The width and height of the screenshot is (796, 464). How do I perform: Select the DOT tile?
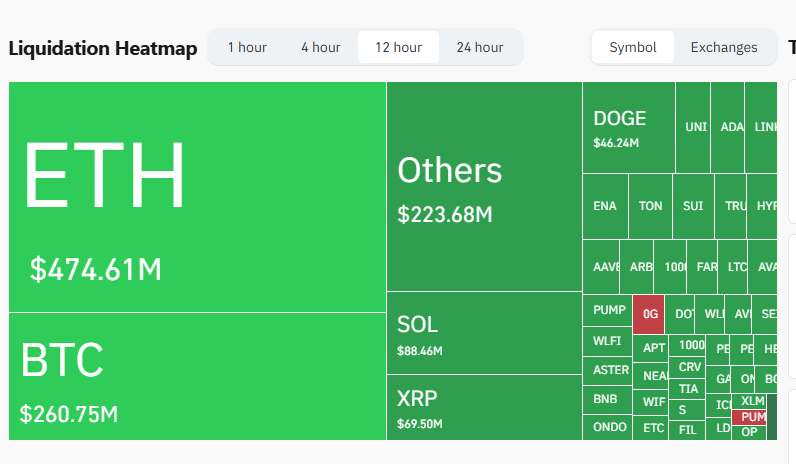pos(680,314)
